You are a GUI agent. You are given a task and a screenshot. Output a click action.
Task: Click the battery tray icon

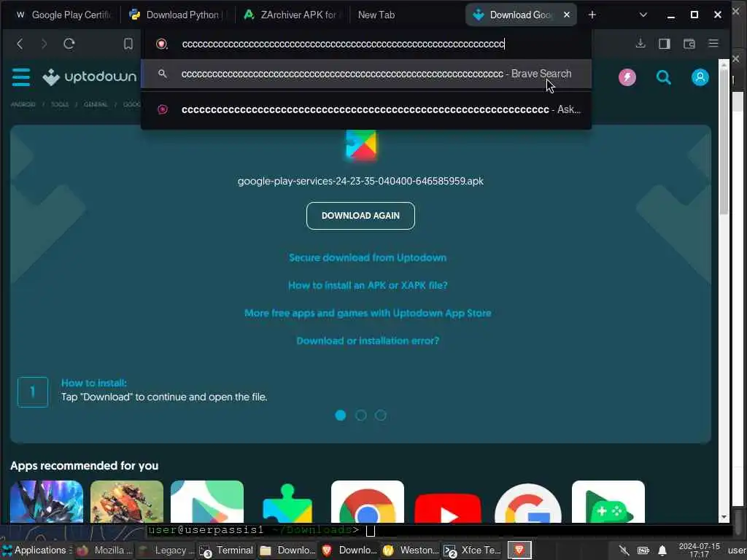(x=643, y=551)
